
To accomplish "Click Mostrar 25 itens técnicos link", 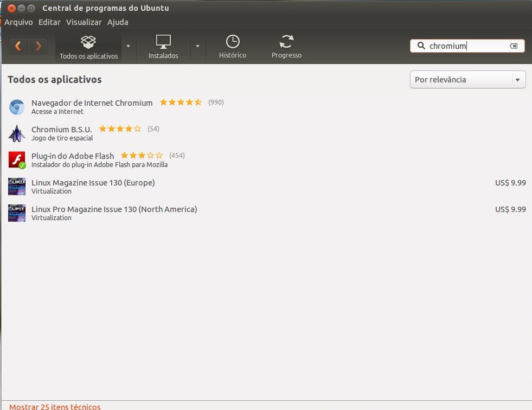I will click(x=55, y=406).
